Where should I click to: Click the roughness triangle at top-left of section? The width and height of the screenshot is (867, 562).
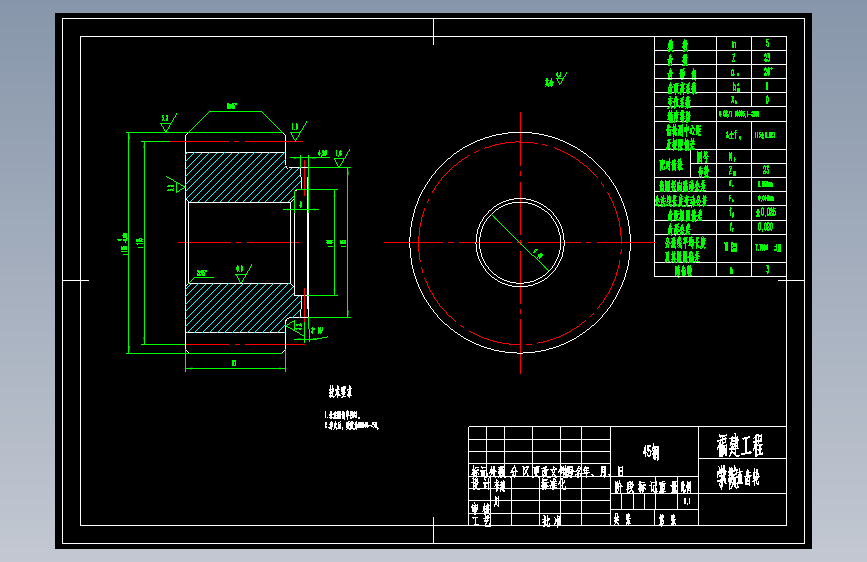[168, 123]
